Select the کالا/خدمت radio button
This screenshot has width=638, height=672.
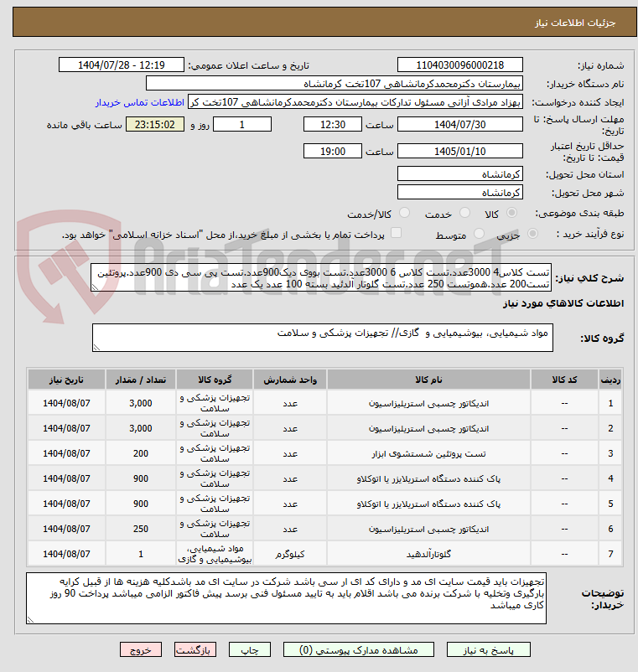(404, 213)
